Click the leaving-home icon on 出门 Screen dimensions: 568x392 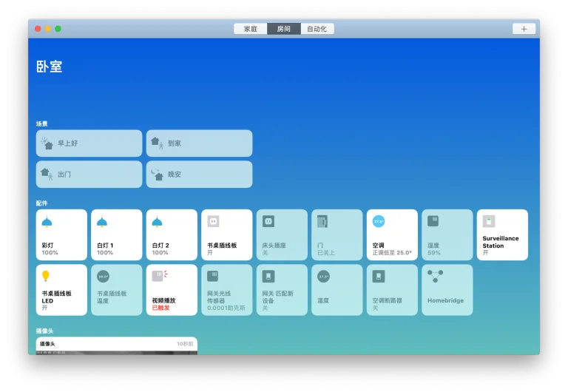coord(47,174)
